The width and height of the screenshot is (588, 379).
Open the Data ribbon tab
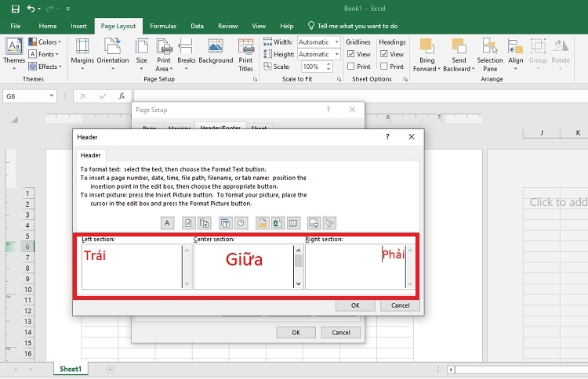tap(197, 26)
